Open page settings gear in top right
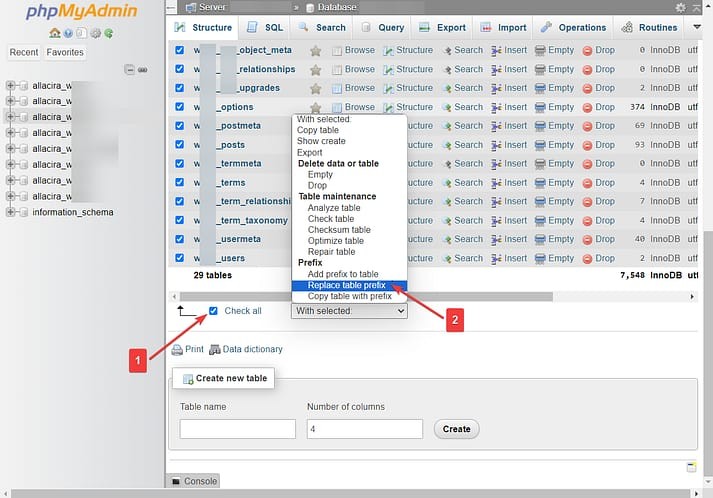 click(681, 7)
